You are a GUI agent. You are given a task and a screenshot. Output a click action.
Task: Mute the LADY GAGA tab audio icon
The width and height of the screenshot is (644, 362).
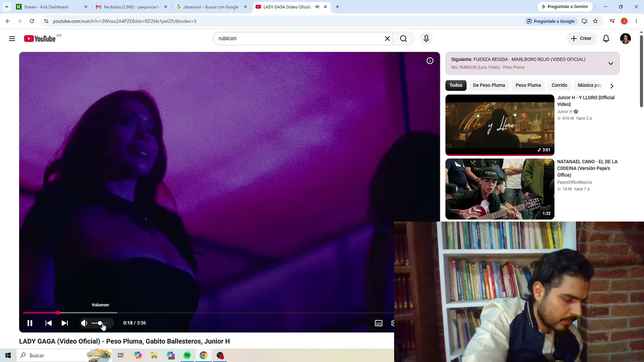pos(317,7)
